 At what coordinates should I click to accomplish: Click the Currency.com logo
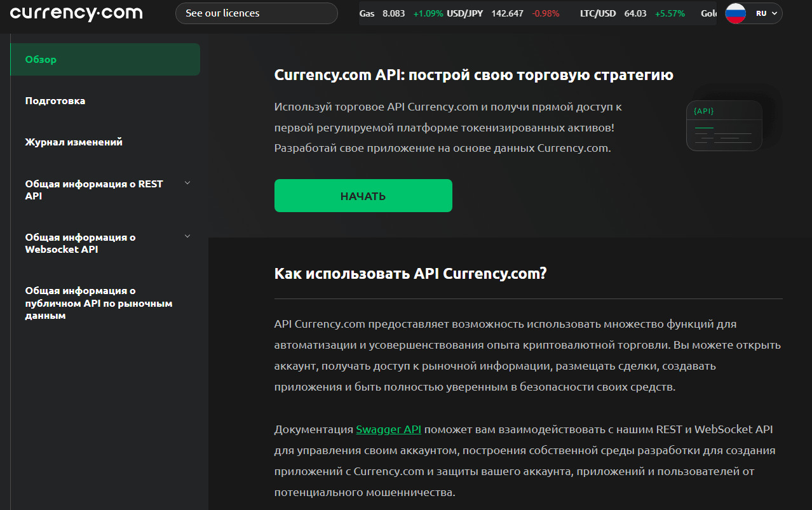click(x=76, y=13)
